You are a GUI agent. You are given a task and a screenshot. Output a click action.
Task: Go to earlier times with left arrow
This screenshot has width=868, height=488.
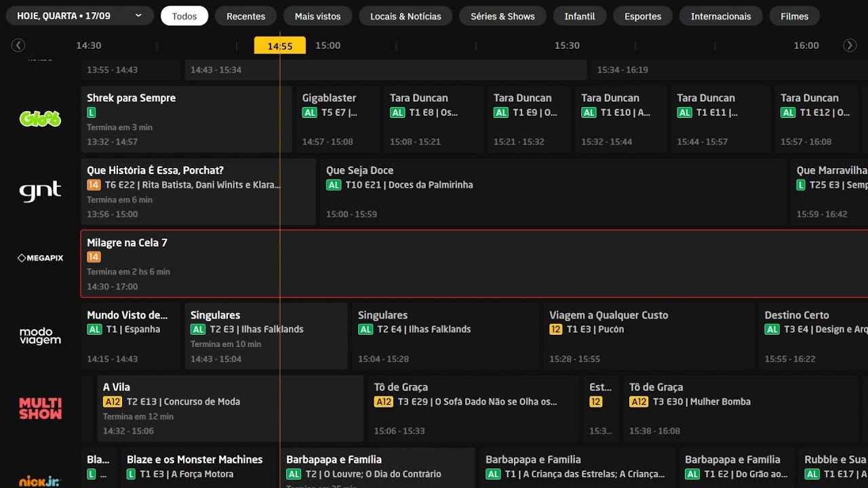point(18,45)
